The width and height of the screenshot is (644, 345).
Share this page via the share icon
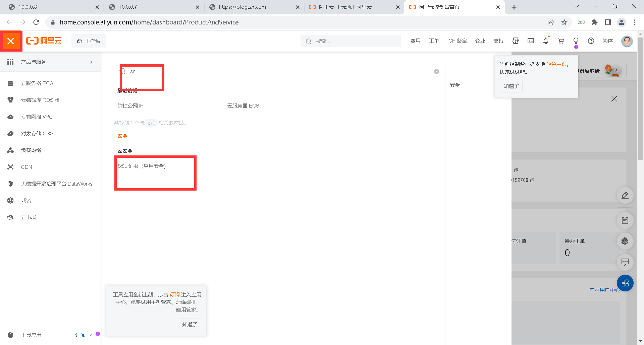[551, 22]
